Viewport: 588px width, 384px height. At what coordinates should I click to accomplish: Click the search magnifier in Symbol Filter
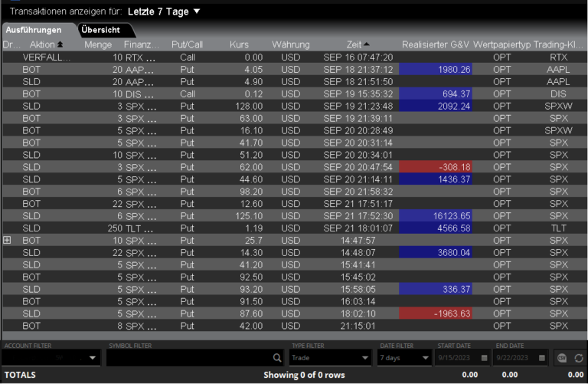pyautogui.click(x=277, y=357)
